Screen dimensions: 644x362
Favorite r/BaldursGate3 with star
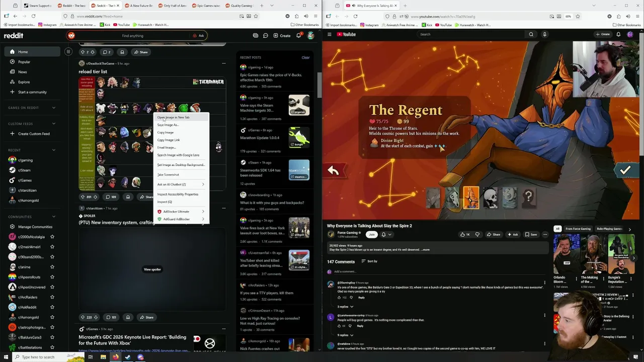[x=52, y=337]
